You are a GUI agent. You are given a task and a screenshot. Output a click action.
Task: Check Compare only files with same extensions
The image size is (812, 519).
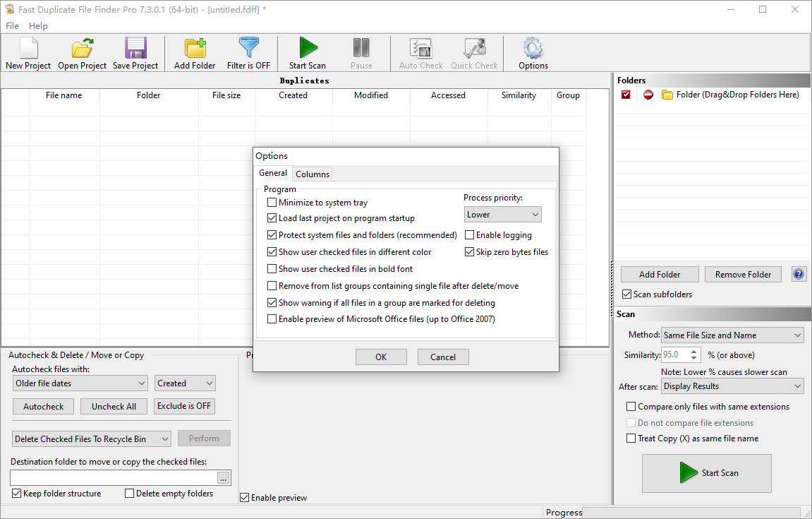click(631, 407)
